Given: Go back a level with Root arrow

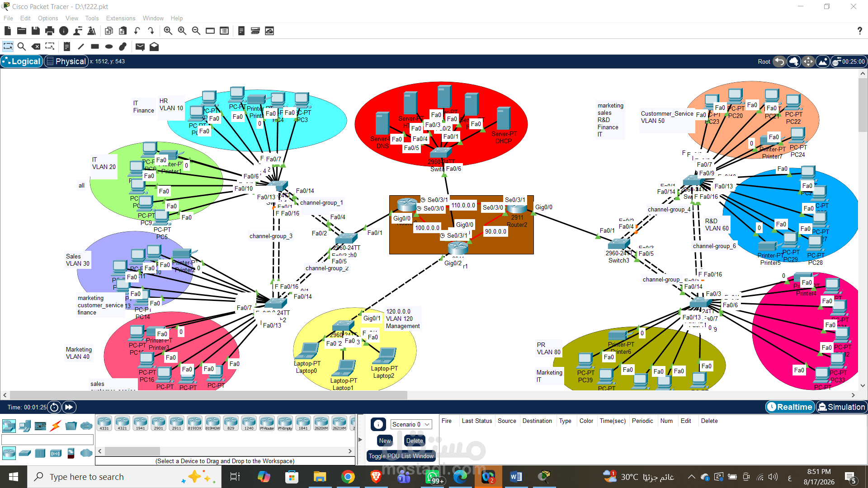Looking at the screenshot, I should click(x=779, y=61).
